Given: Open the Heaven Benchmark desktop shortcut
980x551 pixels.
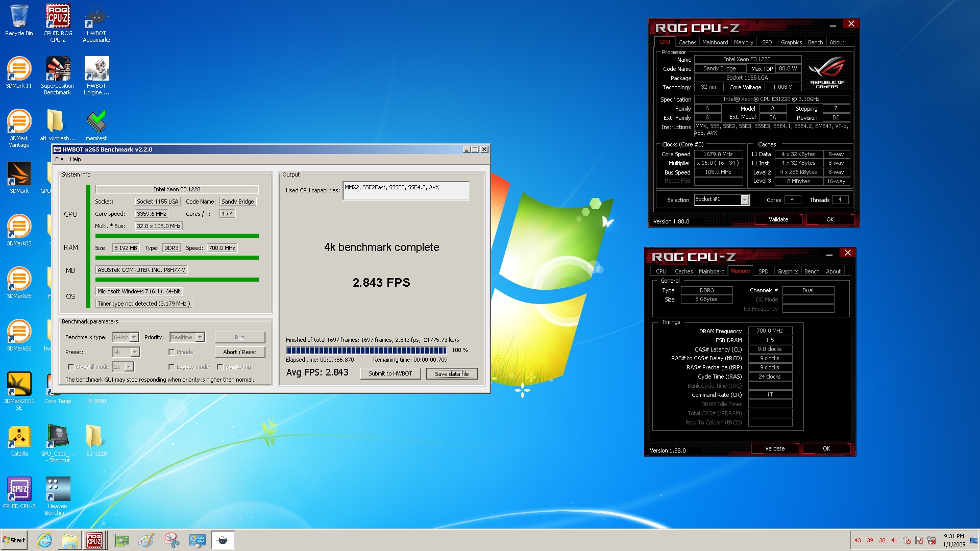Looking at the screenshot, I should tap(58, 496).
